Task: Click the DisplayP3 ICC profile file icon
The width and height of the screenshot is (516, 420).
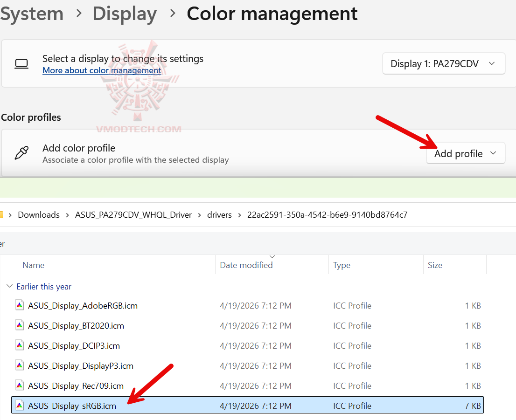Action: [20, 365]
